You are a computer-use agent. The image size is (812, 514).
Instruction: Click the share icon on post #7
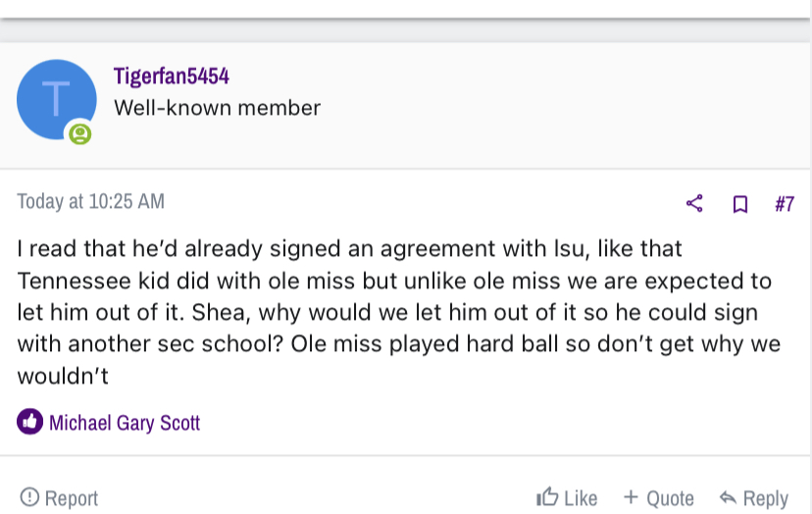click(x=694, y=203)
